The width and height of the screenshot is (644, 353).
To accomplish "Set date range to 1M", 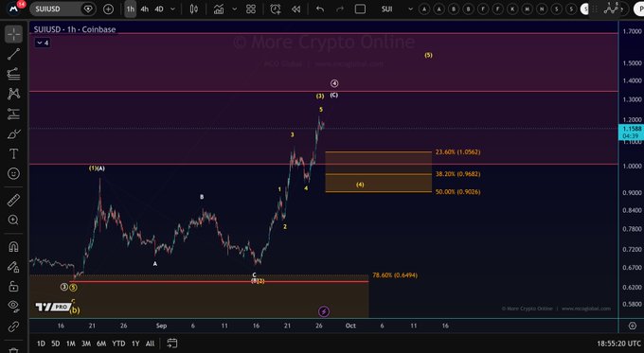I will (x=71, y=344).
